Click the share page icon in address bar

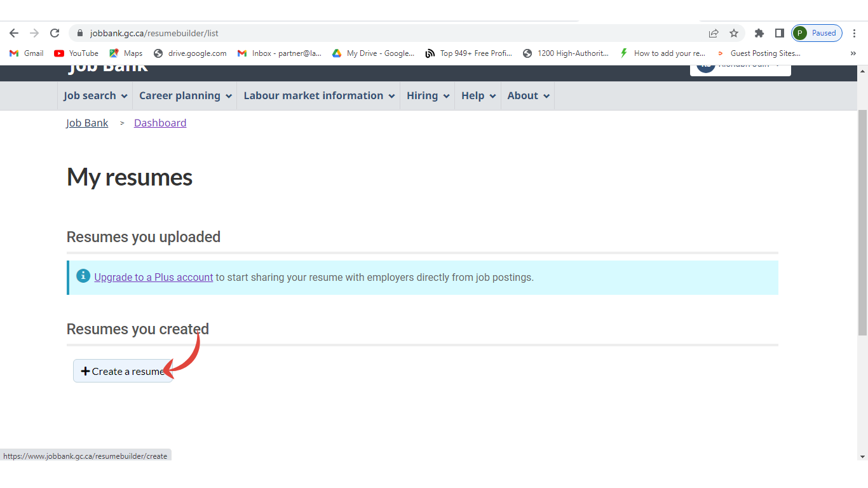[714, 33]
